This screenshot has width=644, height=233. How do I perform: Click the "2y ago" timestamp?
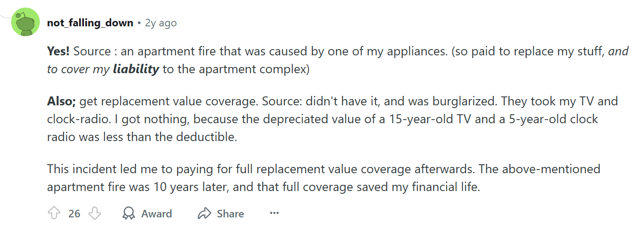(x=161, y=23)
